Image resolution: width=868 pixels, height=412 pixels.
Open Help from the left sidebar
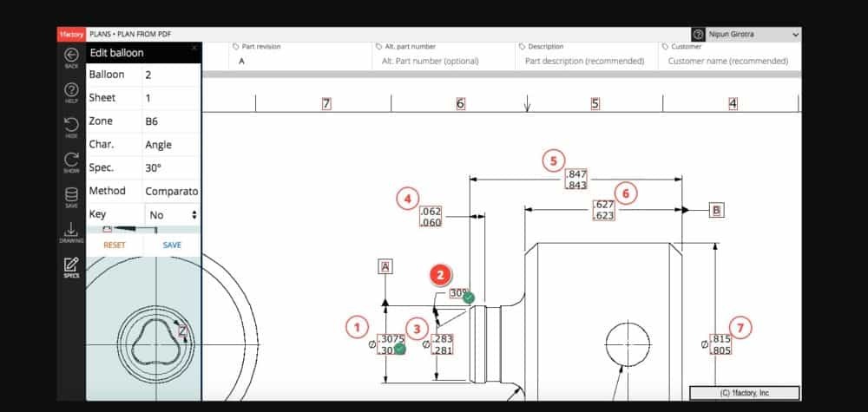[71, 91]
